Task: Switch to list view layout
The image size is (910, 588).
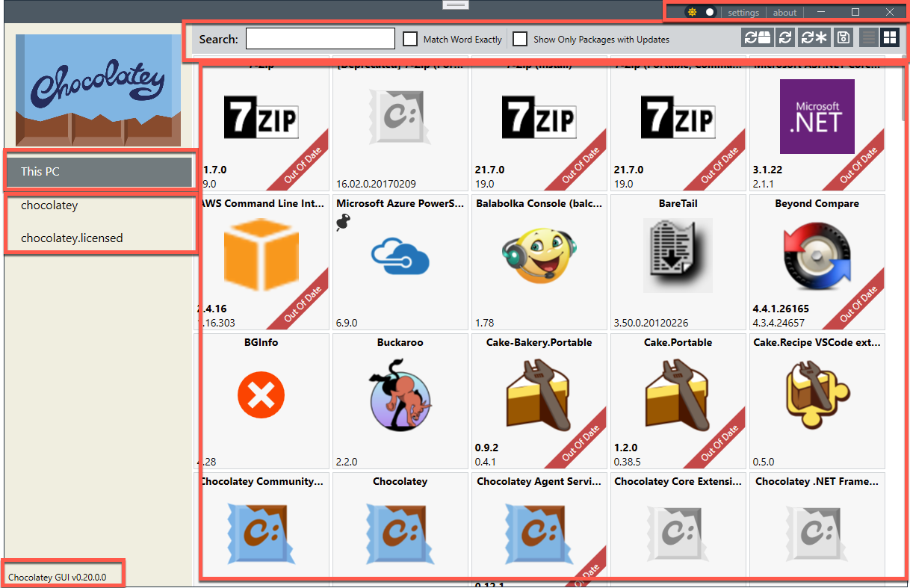Action: click(x=868, y=38)
